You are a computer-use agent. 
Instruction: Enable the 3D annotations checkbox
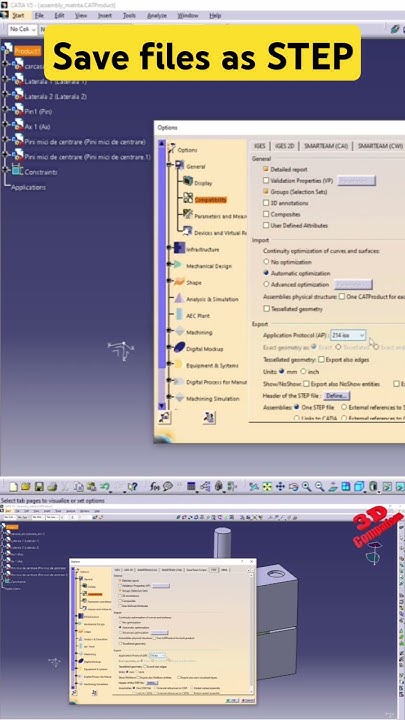pyautogui.click(x=266, y=202)
